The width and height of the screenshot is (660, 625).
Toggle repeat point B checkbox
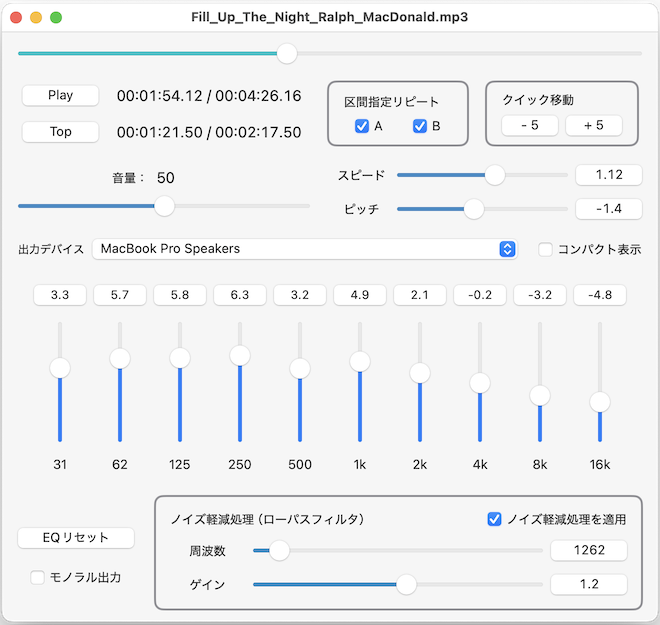[x=420, y=126]
